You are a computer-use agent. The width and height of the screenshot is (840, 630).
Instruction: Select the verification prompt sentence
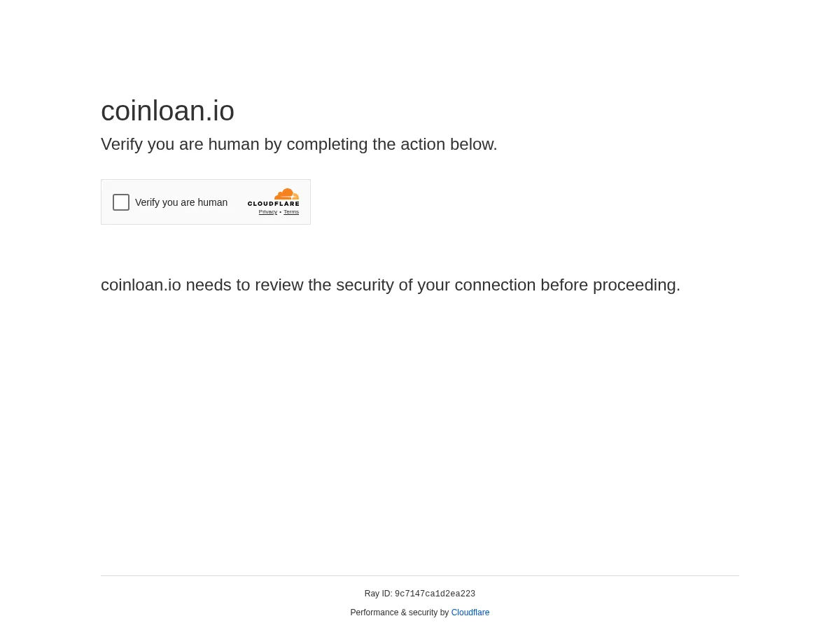pos(299,144)
